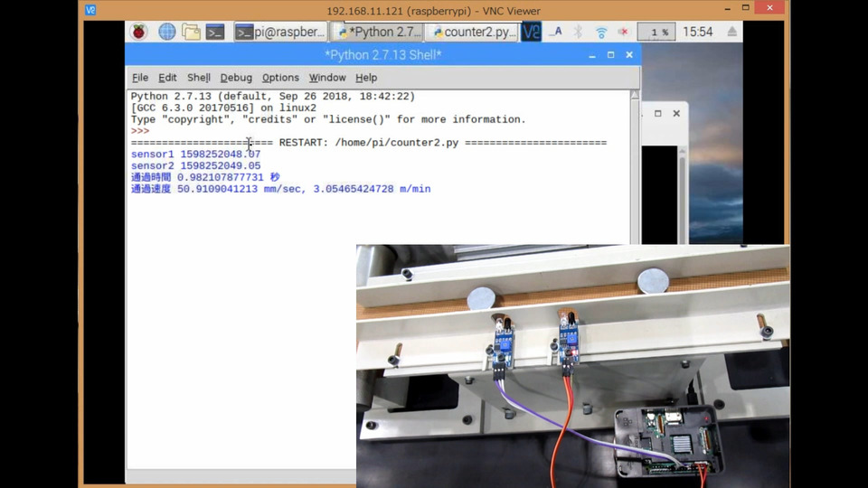Open the Shell menu
The height and width of the screenshot is (488, 868).
(x=199, y=78)
